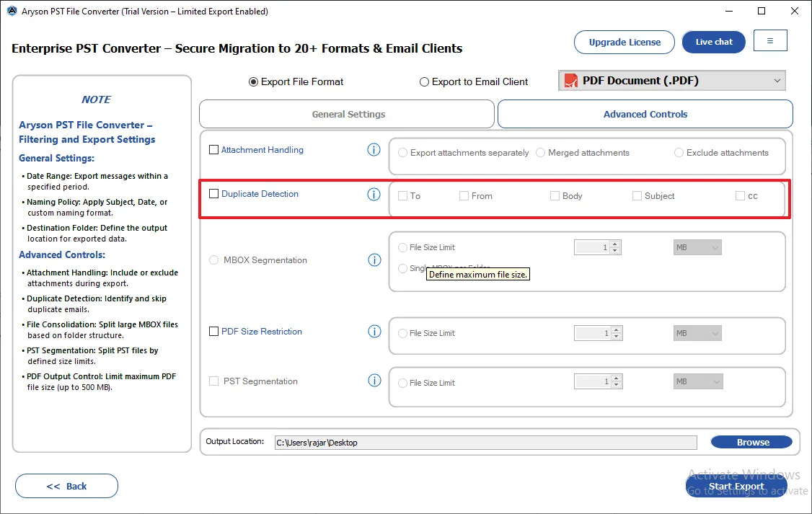812x514 pixels.
Task: Decrease MBOX file size limit value
Action: [614, 251]
